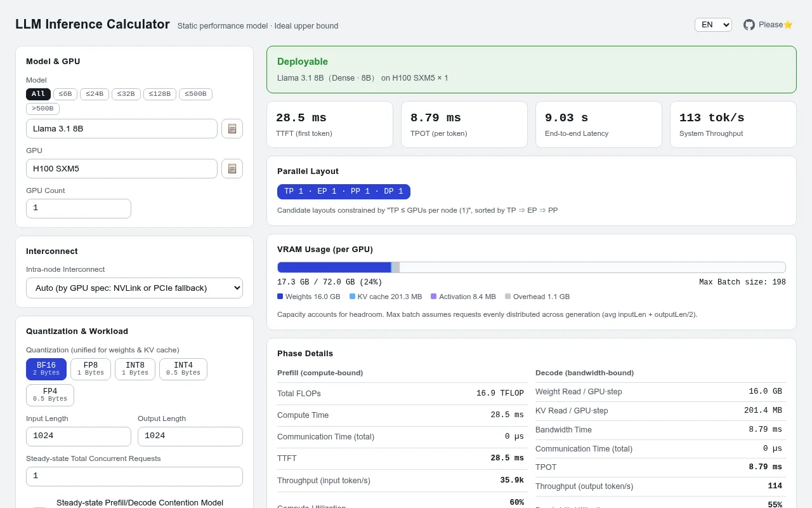Filter models by ≤24B size
The width and height of the screenshot is (812, 508).
click(x=95, y=94)
